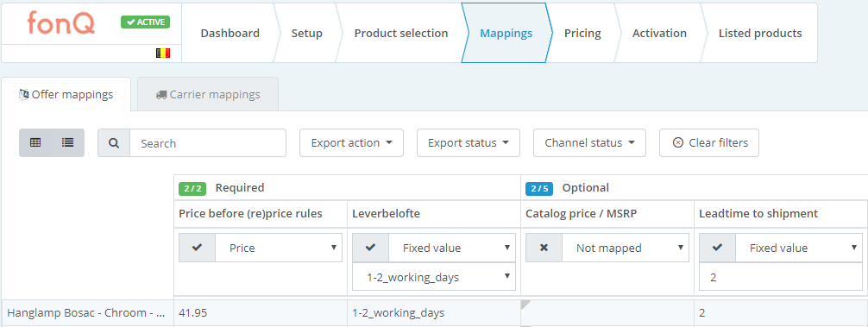The width and height of the screenshot is (868, 327).
Task: Open Leverbelofte Fixed value dropdown
Action: [x=452, y=248]
